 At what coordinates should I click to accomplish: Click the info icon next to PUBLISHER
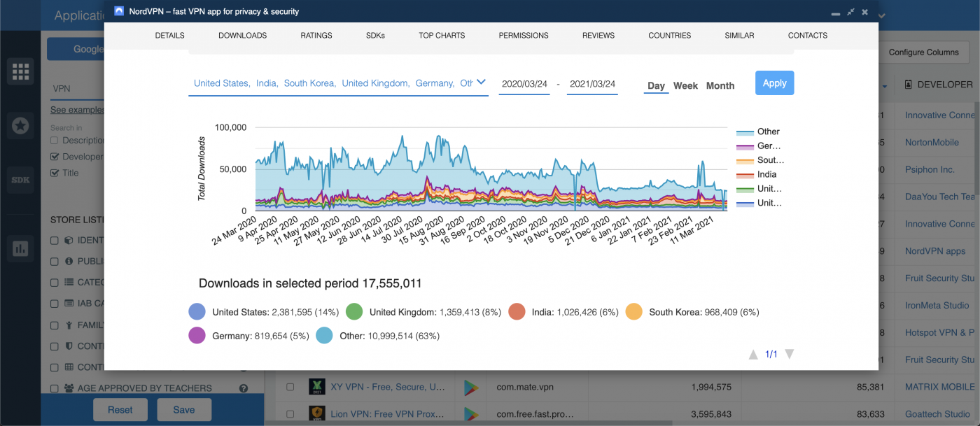67,260
